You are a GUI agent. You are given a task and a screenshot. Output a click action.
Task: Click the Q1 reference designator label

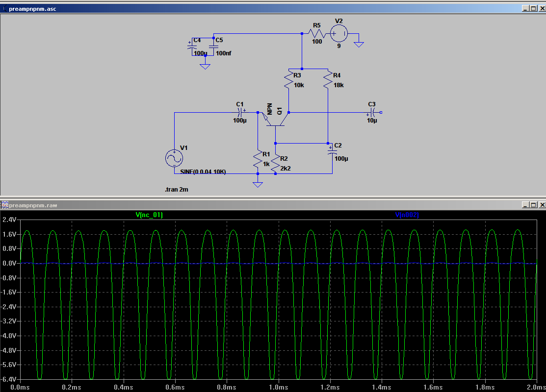point(279,111)
